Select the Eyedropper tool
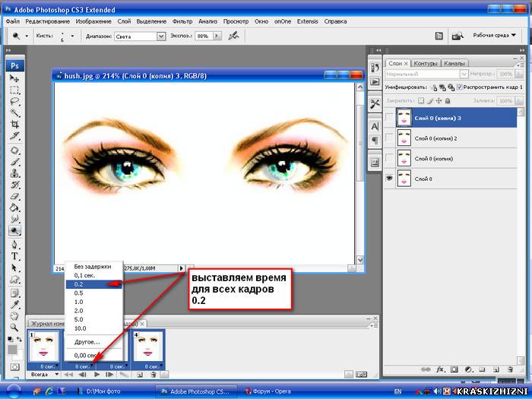Image resolution: width=532 pixels, height=399 pixels. tap(14, 304)
